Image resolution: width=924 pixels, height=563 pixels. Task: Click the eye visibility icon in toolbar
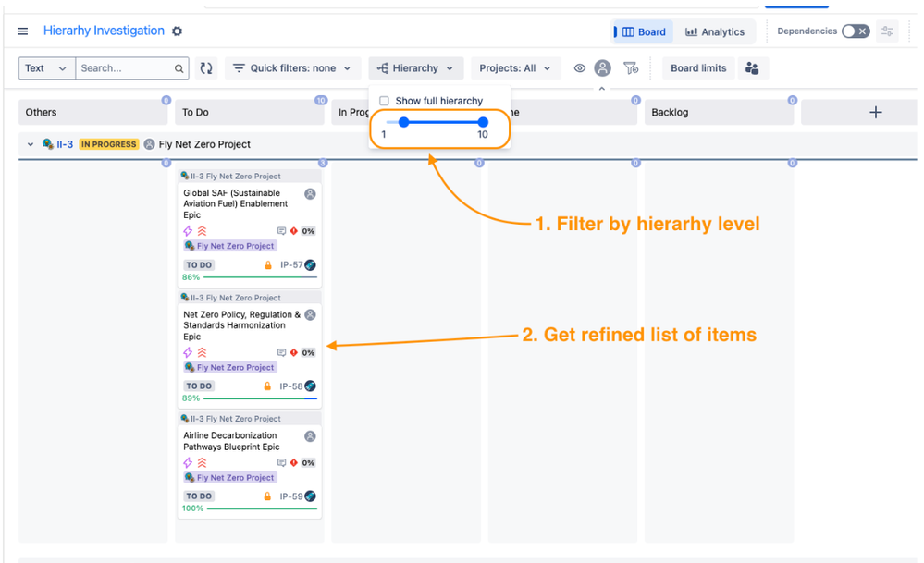(580, 68)
